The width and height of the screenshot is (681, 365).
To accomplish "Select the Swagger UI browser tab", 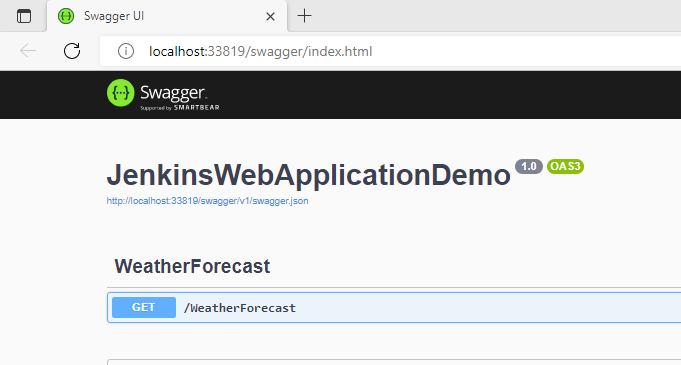I will click(x=167, y=16).
